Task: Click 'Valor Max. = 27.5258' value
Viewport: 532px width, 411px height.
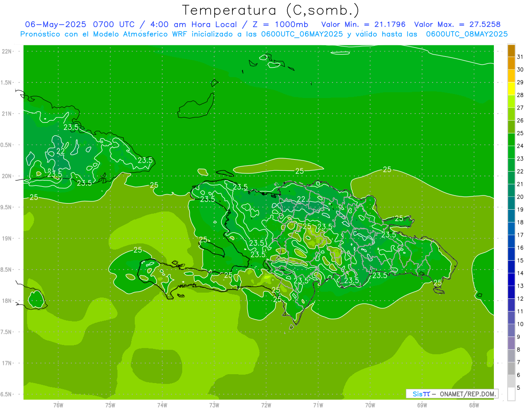Action: (458, 24)
